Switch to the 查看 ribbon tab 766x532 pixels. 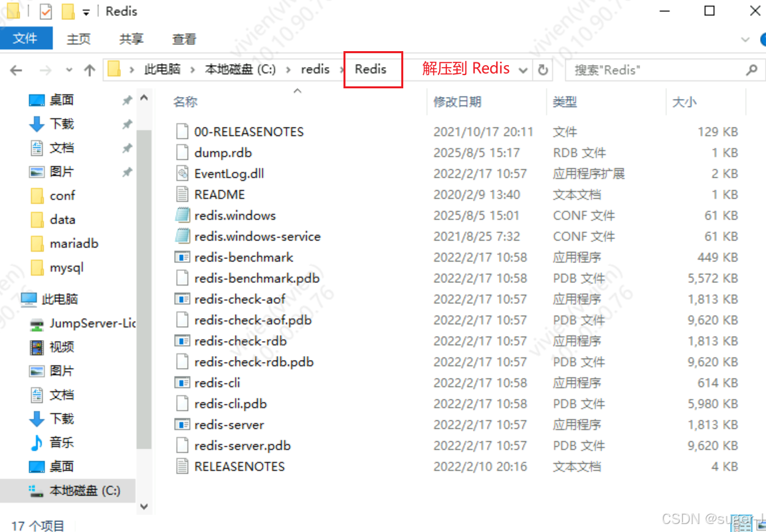tap(184, 39)
